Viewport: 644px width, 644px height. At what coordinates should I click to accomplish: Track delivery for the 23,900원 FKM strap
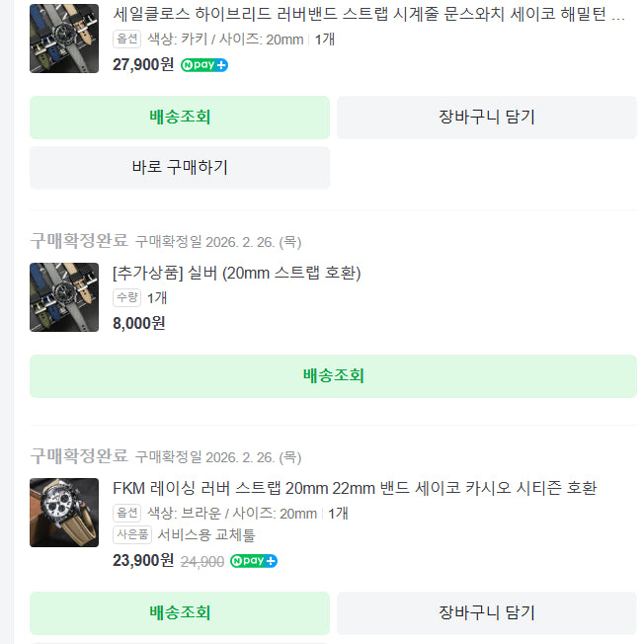pos(180,612)
